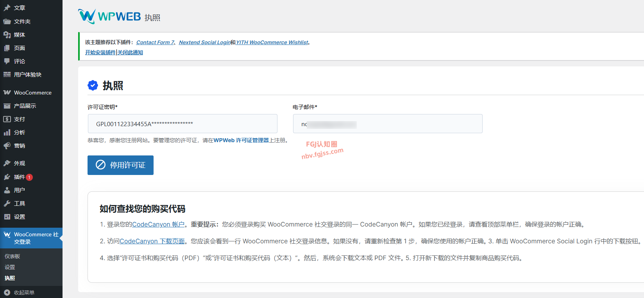Click the 媒体 media icon in sidebar
644x298 pixels.
click(x=7, y=35)
